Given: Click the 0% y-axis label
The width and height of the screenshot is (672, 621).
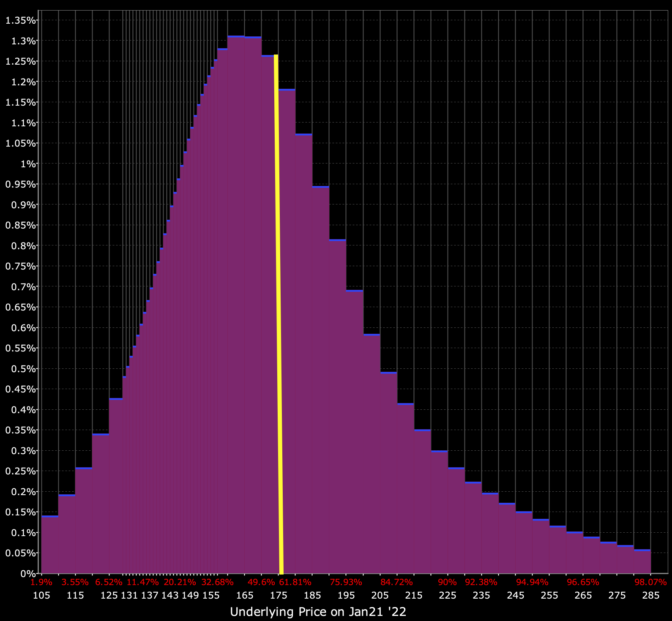Looking at the screenshot, I should pyautogui.click(x=28, y=574).
